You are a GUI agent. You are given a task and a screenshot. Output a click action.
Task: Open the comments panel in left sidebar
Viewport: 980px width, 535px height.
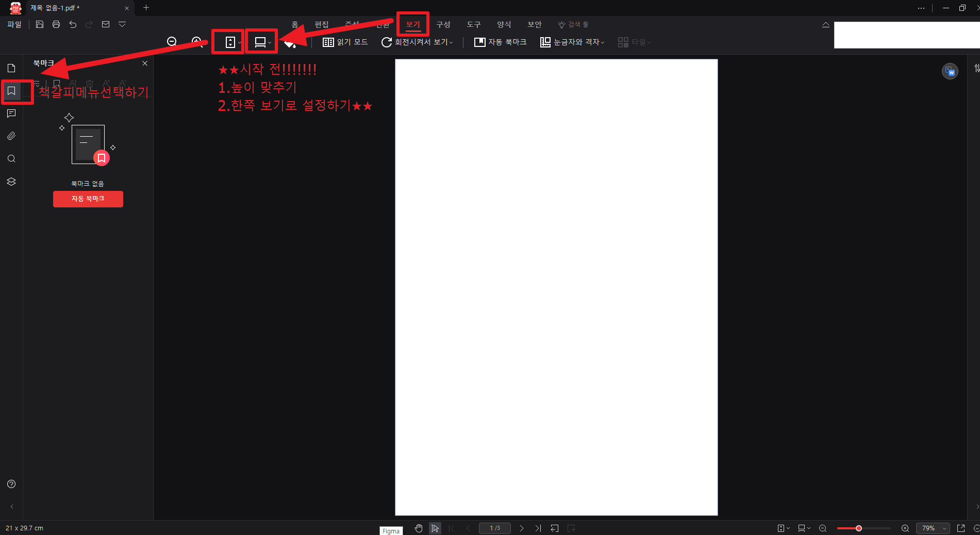tap(11, 114)
